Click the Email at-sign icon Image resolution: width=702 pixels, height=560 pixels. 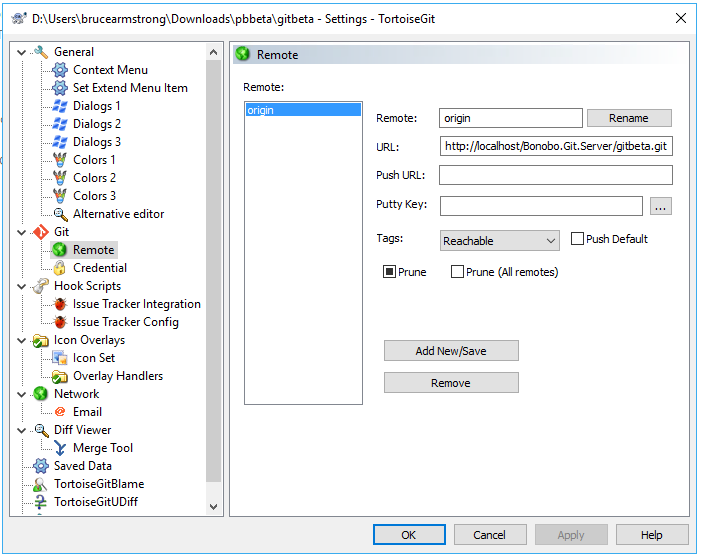pyautogui.click(x=60, y=412)
